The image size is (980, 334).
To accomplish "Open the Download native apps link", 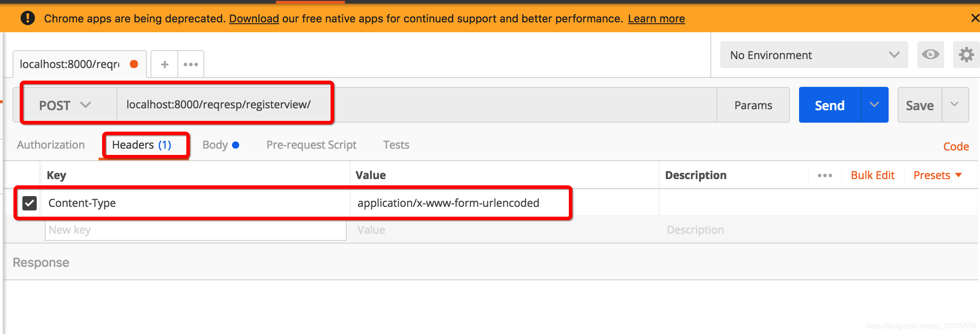I will pos(254,18).
